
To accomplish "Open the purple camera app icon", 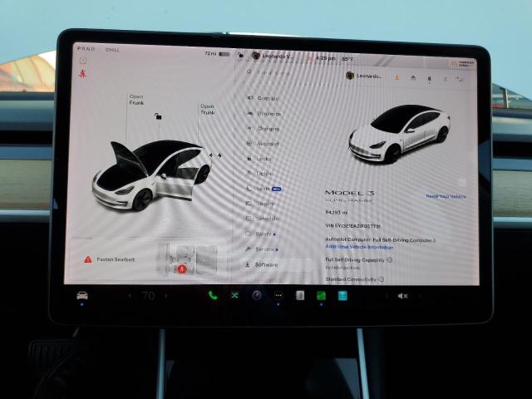I will click(257, 295).
